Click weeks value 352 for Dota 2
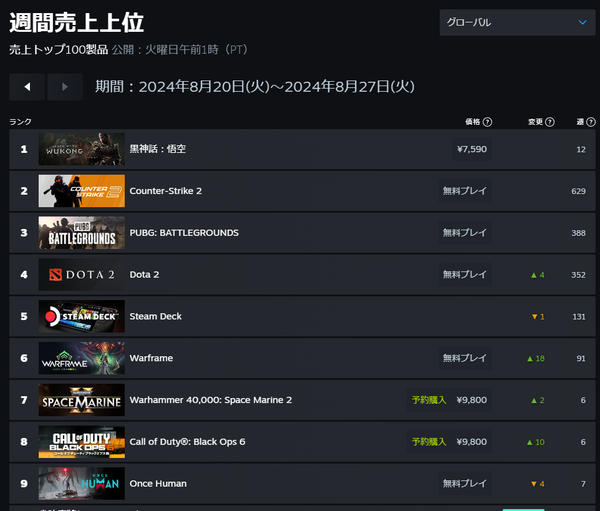Viewport: 600px width, 511px height. [579, 275]
